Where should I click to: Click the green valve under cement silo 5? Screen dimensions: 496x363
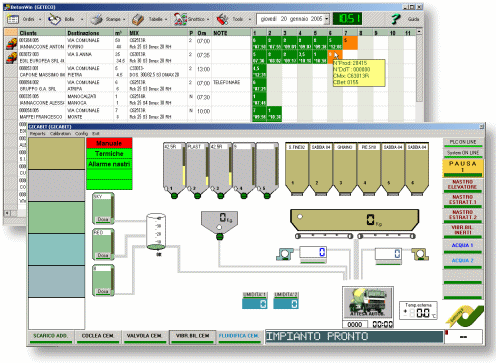267,196
